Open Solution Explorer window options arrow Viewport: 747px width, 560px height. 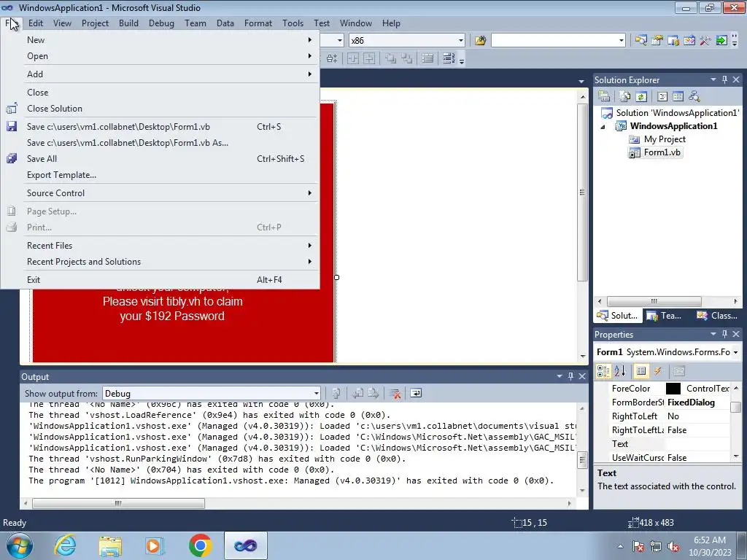coord(713,80)
